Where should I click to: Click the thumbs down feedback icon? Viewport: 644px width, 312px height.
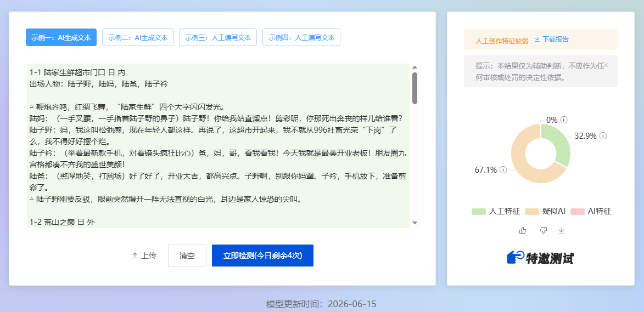pos(544,230)
